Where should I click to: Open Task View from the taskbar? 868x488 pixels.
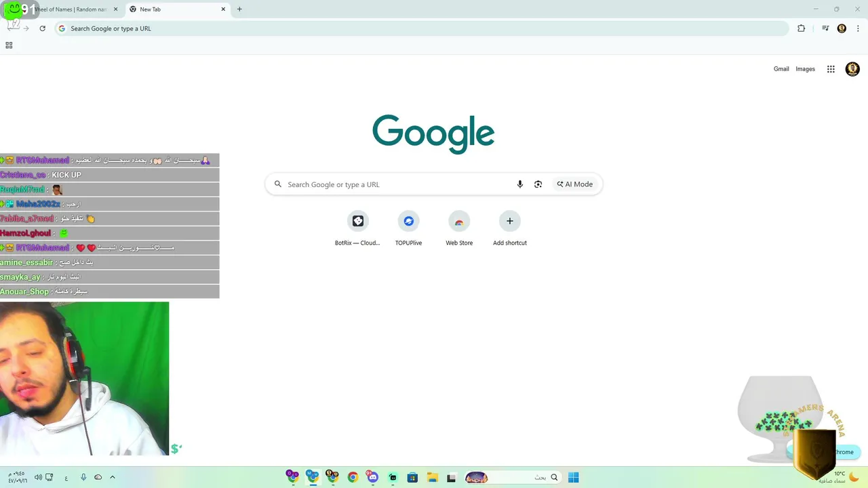click(451, 477)
